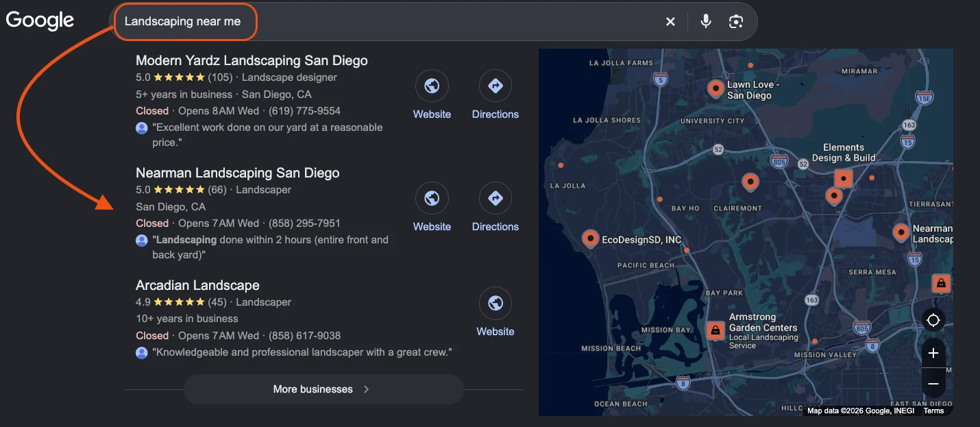The image size is (980, 427).
Task: Click phone number (858) 295-7951
Action: (x=304, y=223)
